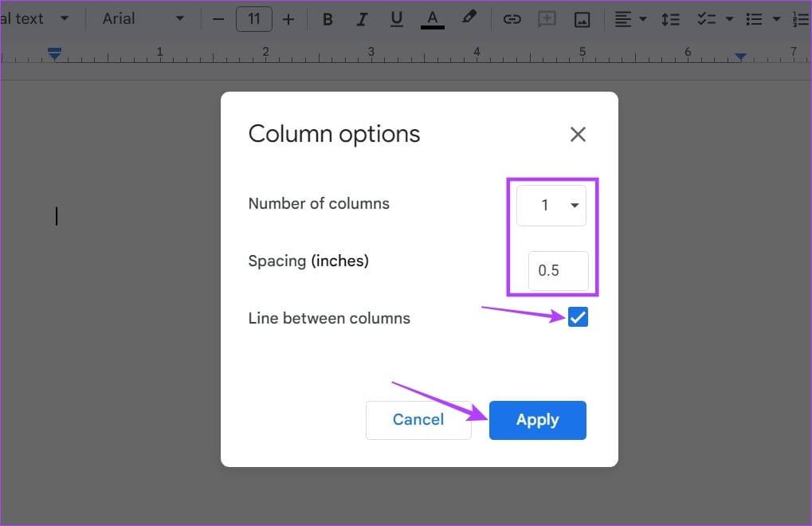This screenshot has width=812, height=526.
Task: Click the add comment icon
Action: point(547,19)
